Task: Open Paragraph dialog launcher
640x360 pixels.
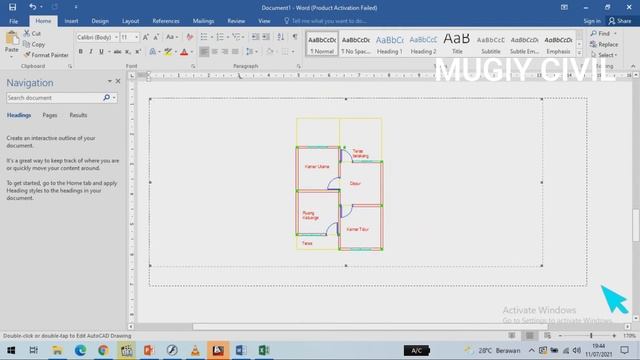Action: pos(299,66)
